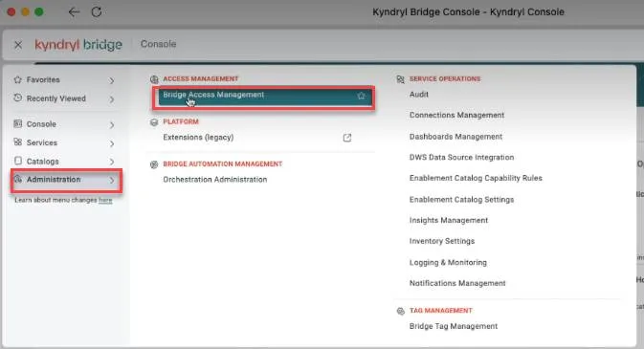The image size is (644, 349).
Task: Click the Recently Viewed clock icon
Action: coord(17,98)
